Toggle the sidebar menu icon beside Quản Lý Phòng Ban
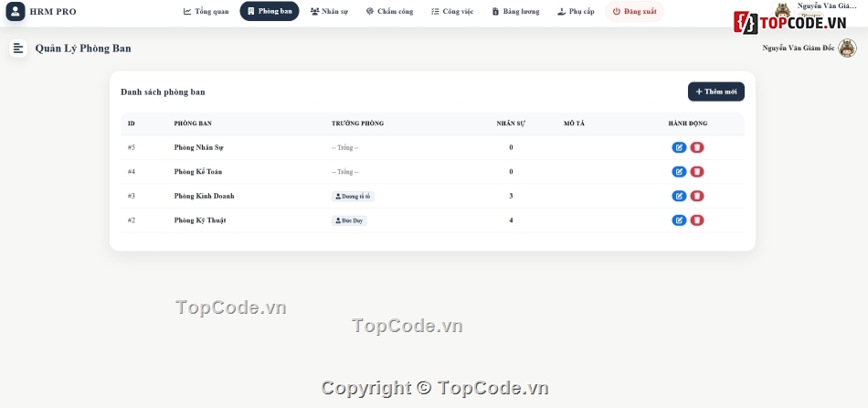The image size is (868, 408). coord(18,48)
